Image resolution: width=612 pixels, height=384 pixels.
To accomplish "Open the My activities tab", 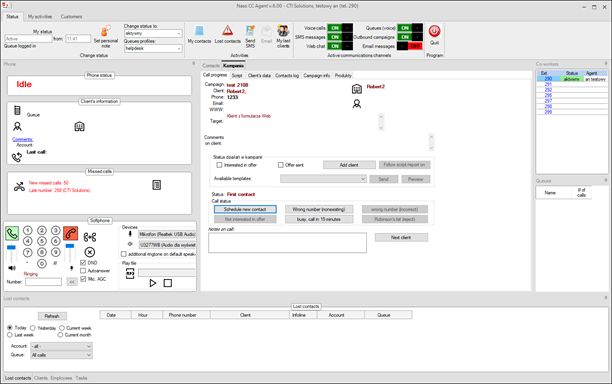I will click(40, 16).
